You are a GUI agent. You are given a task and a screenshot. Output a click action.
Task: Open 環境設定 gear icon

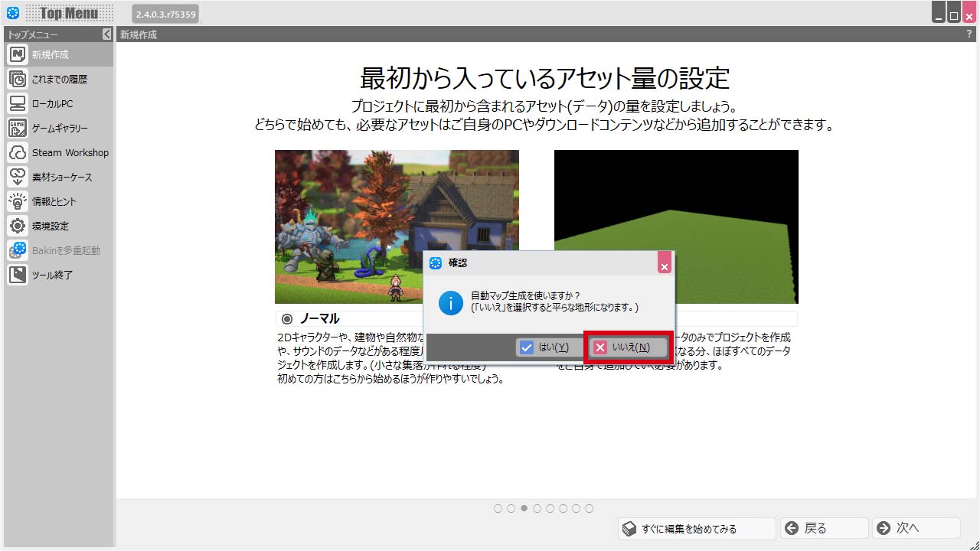(x=18, y=226)
